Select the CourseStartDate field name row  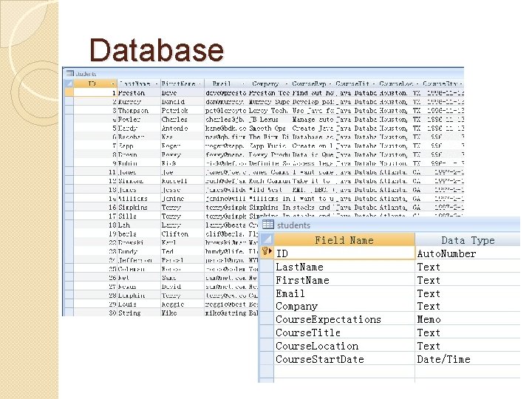pos(344,359)
